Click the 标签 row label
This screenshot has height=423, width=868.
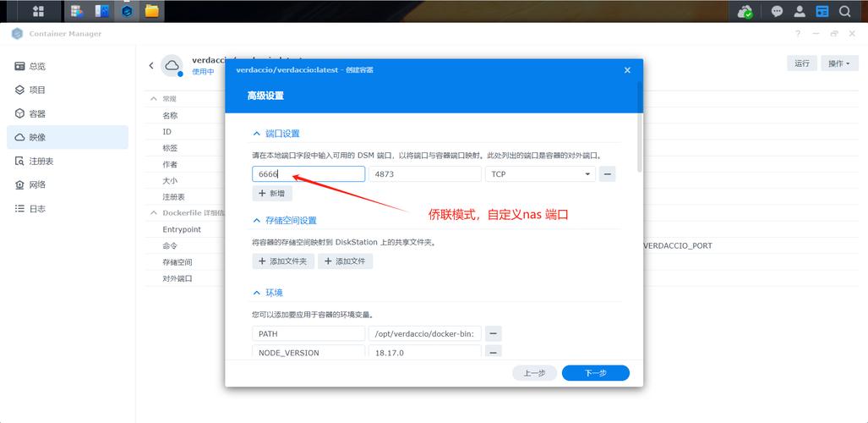click(x=170, y=149)
